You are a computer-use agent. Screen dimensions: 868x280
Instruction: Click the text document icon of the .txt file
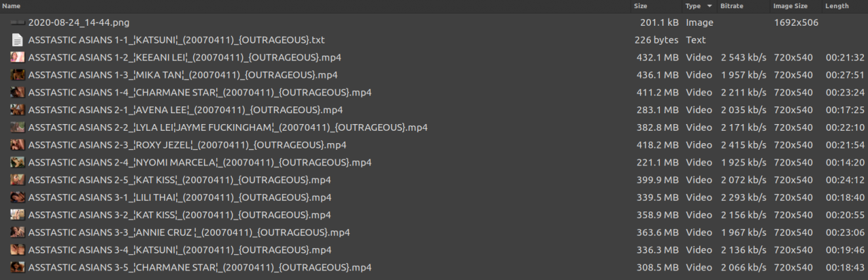click(18, 40)
